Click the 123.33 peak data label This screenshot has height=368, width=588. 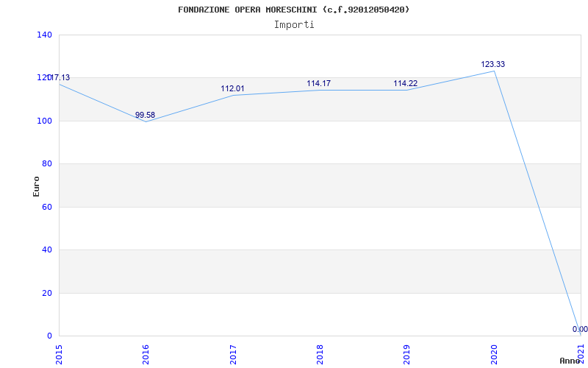(x=492, y=64)
